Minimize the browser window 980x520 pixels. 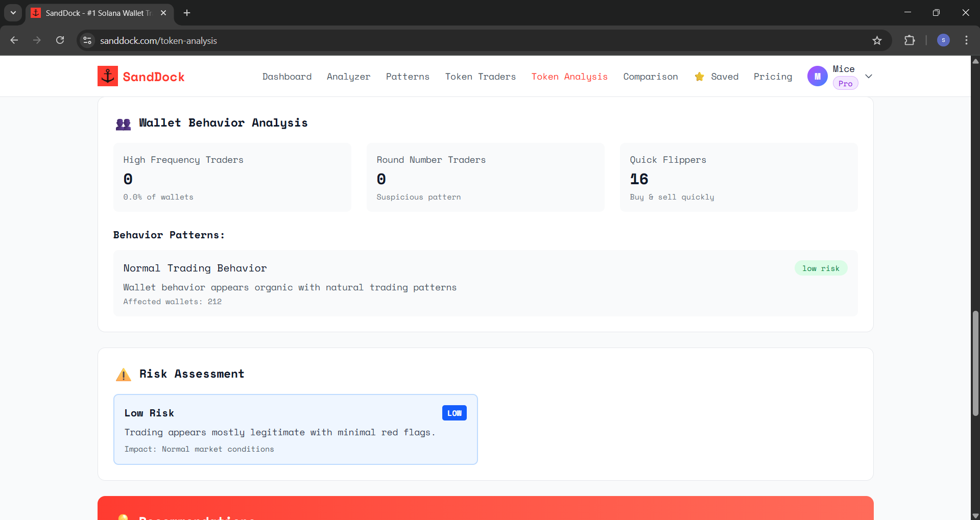[907, 12]
